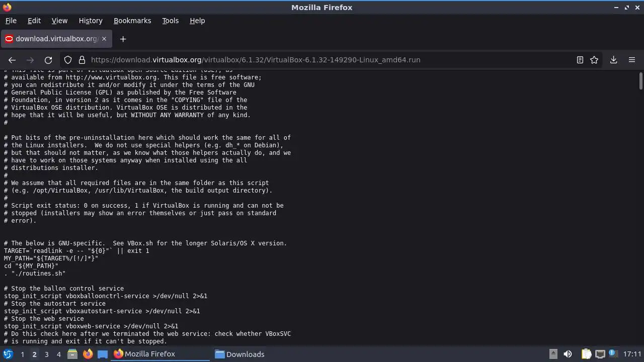Click the line beginning '# We assume that all required files'
Image resolution: width=644 pixels, height=362 pixels.
tap(136, 183)
